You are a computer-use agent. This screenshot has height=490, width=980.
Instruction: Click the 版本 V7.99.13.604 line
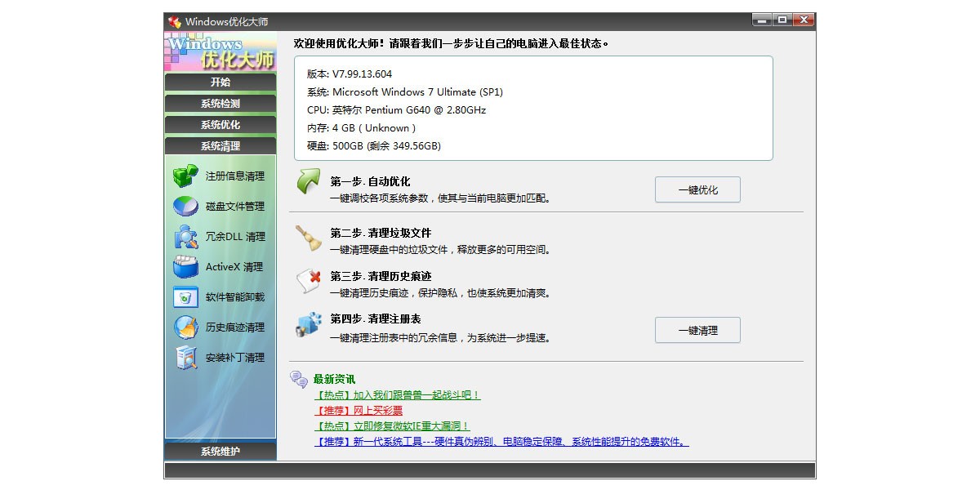350,74
